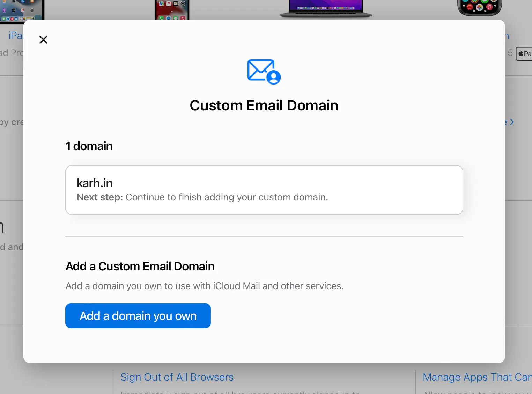
Task: Select the 1 domain heading text
Action: coord(89,146)
